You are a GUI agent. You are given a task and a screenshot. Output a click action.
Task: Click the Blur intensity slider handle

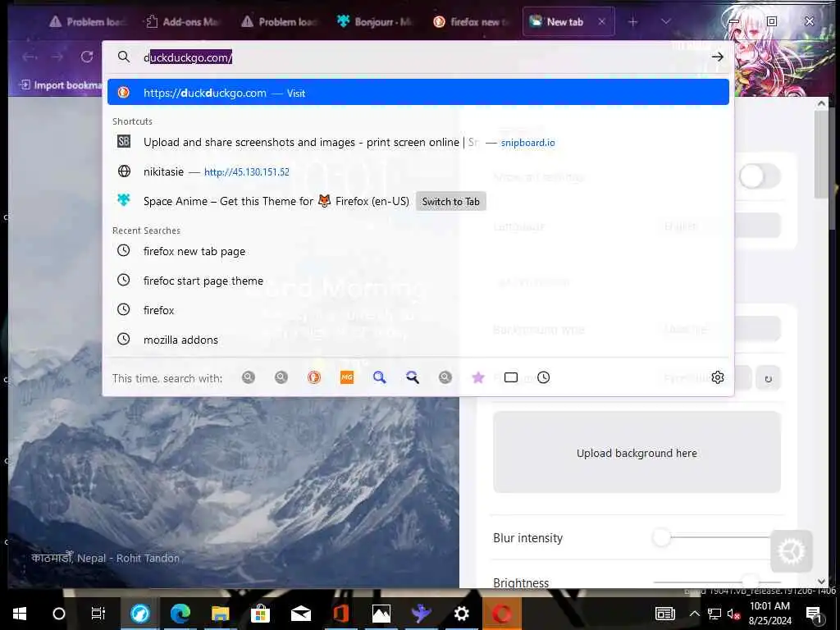[662, 537]
